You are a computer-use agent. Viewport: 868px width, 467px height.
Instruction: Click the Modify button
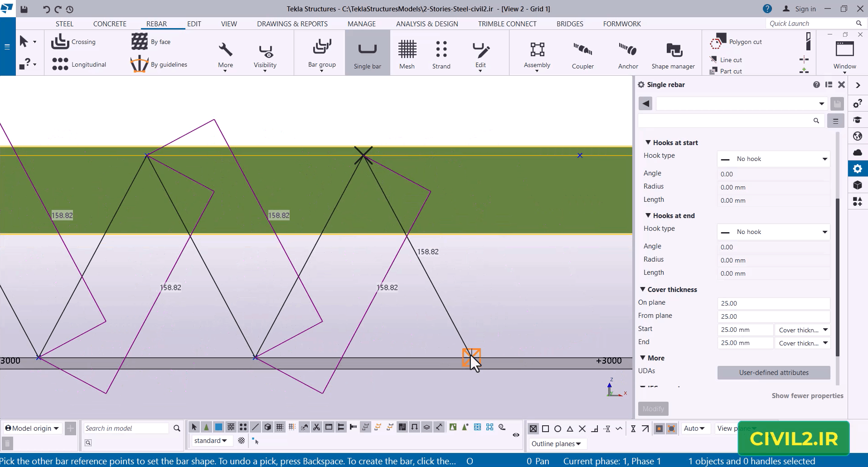653,409
